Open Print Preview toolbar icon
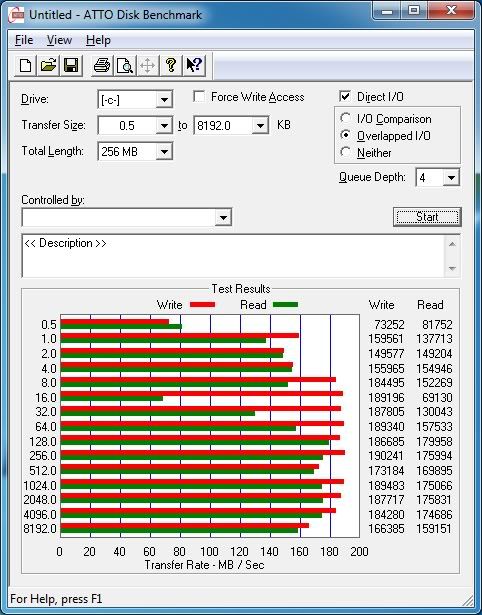 pos(125,65)
